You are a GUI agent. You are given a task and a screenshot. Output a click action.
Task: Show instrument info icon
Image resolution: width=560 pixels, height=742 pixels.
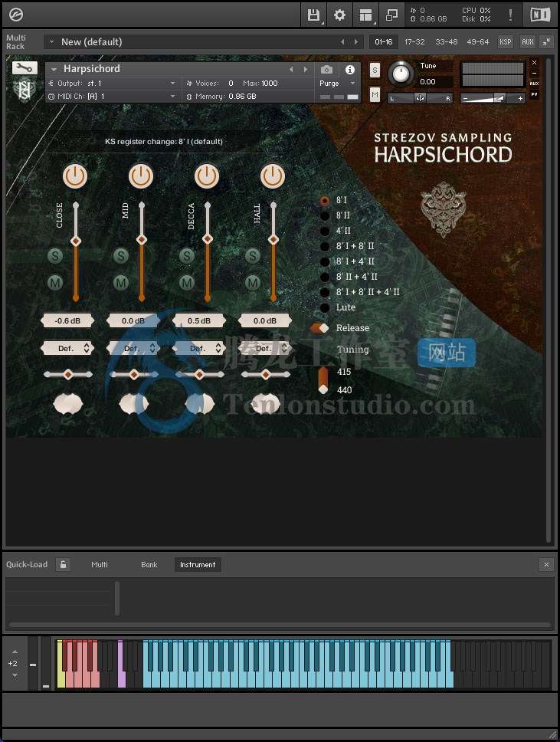350,70
